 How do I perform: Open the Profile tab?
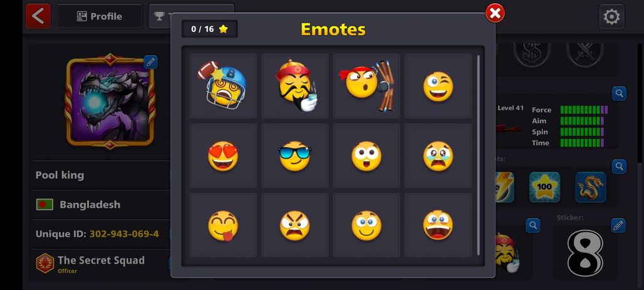point(100,16)
